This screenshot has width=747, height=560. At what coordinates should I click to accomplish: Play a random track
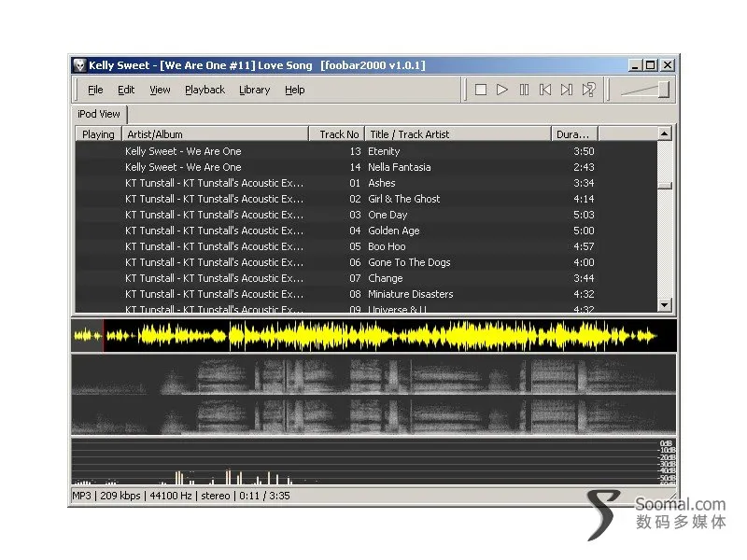pos(589,90)
